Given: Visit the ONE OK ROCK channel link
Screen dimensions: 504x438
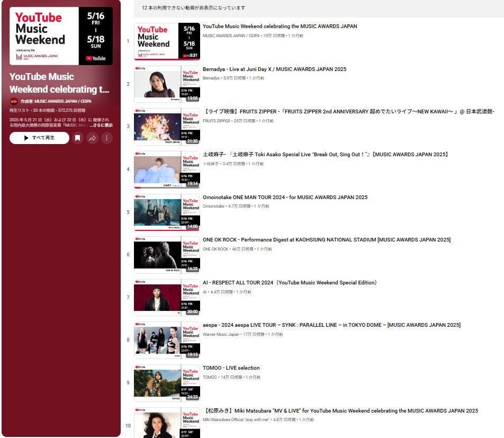Looking at the screenshot, I should coord(215,249).
